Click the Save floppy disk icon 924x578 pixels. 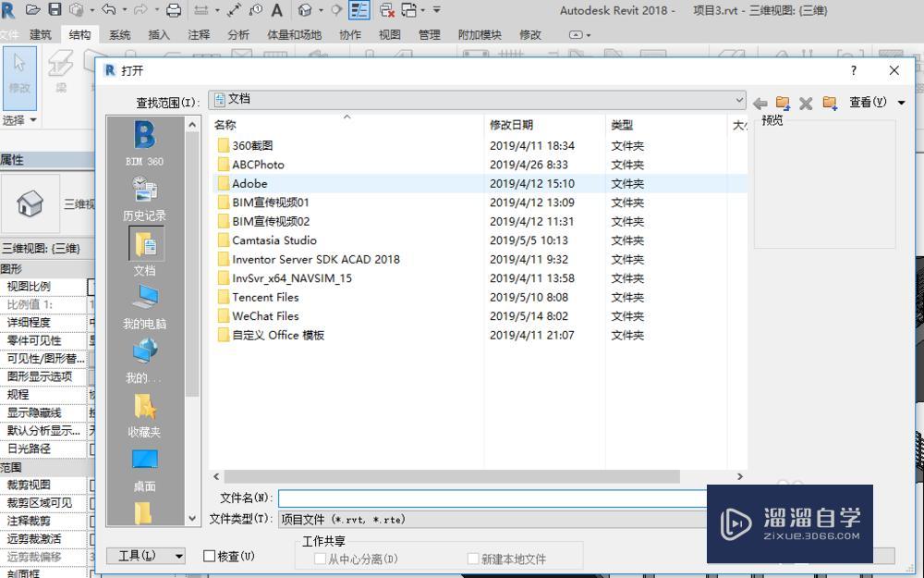click(x=55, y=9)
